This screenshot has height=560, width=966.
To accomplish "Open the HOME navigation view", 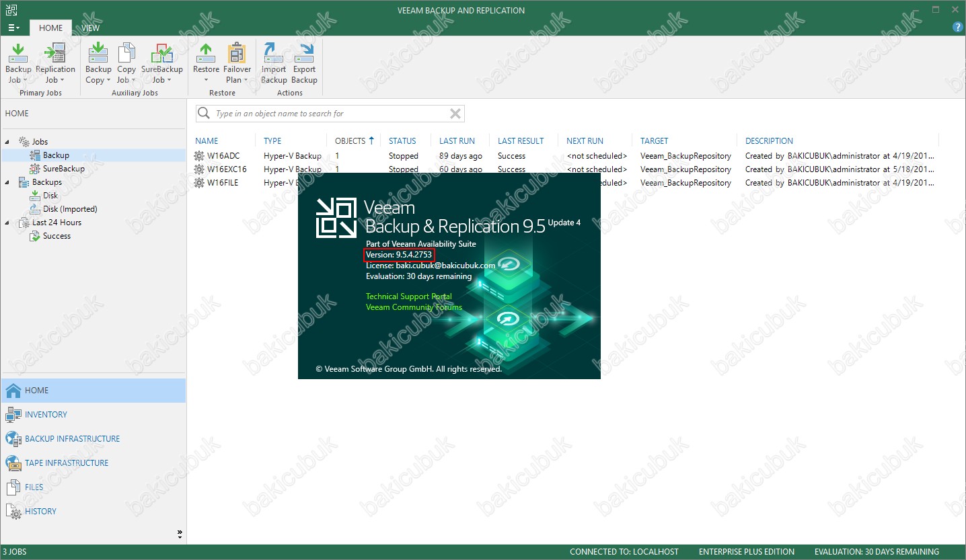I will (x=93, y=391).
